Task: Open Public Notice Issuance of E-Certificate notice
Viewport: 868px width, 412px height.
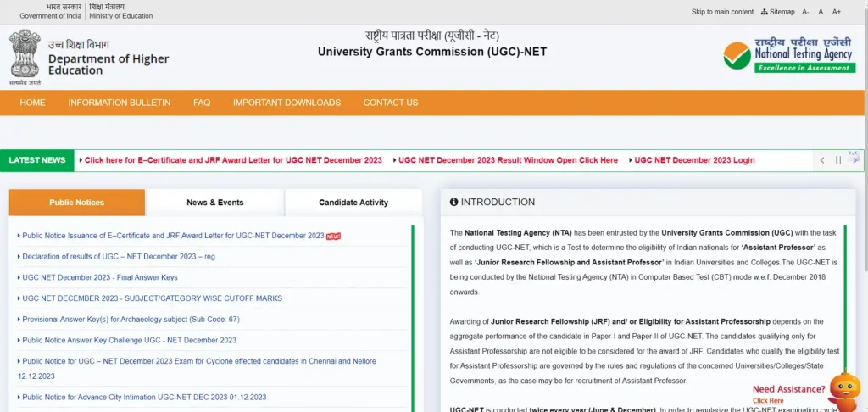Action: pyautogui.click(x=173, y=236)
